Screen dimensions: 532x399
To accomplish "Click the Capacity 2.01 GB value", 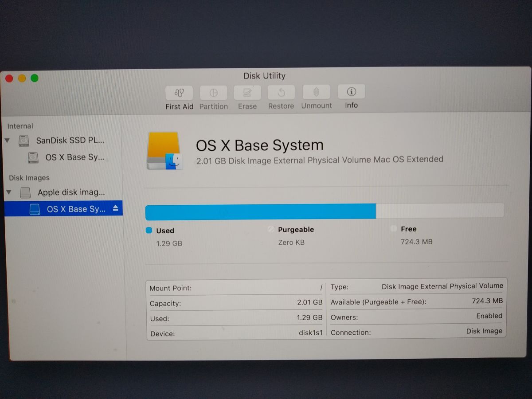I will coord(309,302).
